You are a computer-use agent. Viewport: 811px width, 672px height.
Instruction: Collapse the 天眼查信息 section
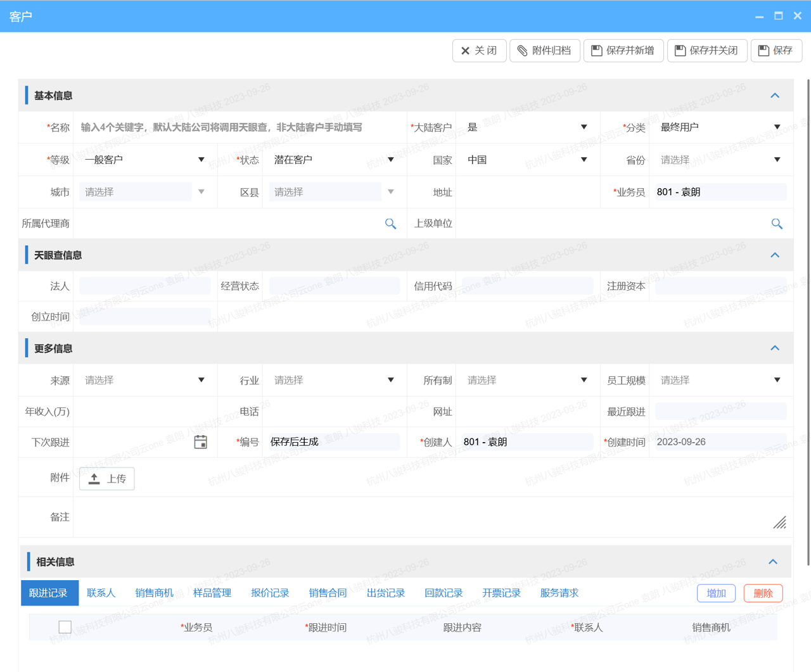click(774, 255)
